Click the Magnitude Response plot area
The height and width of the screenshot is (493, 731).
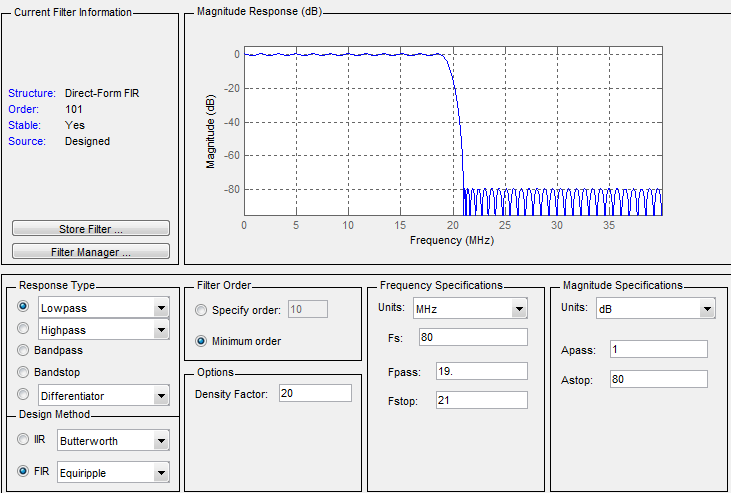tap(453, 131)
